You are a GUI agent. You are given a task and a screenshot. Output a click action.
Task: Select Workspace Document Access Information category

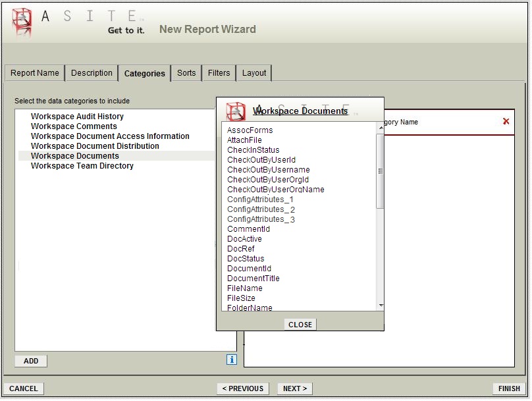pyautogui.click(x=110, y=136)
